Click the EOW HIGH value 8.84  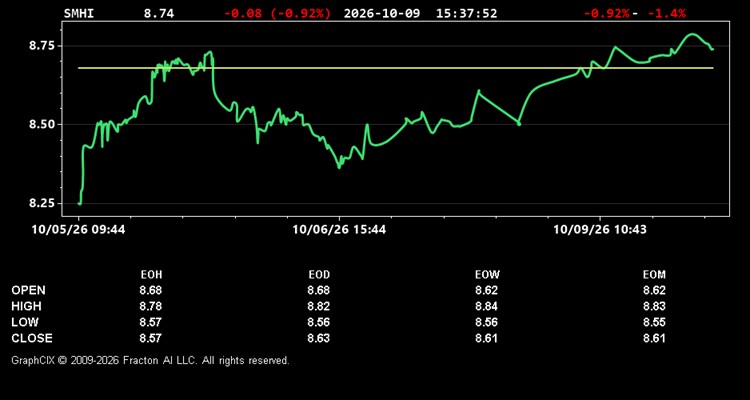click(x=486, y=306)
